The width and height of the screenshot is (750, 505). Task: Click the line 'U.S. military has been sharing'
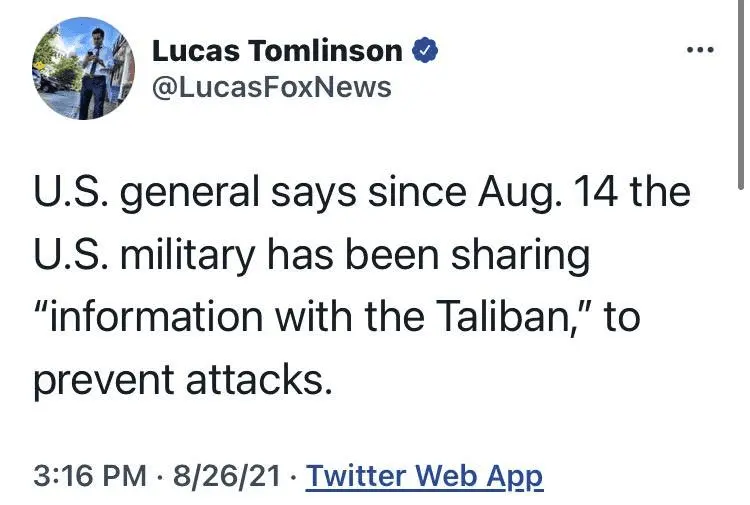point(312,255)
